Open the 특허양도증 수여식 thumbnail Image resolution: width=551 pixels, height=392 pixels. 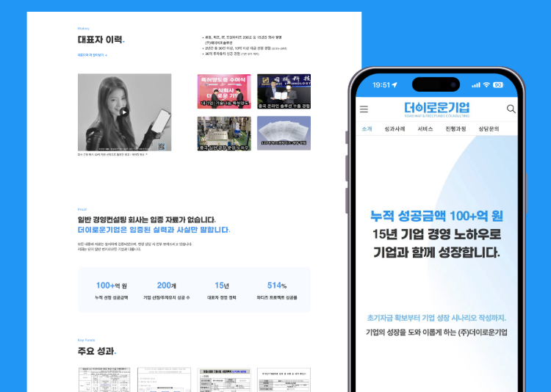pyautogui.click(x=224, y=91)
